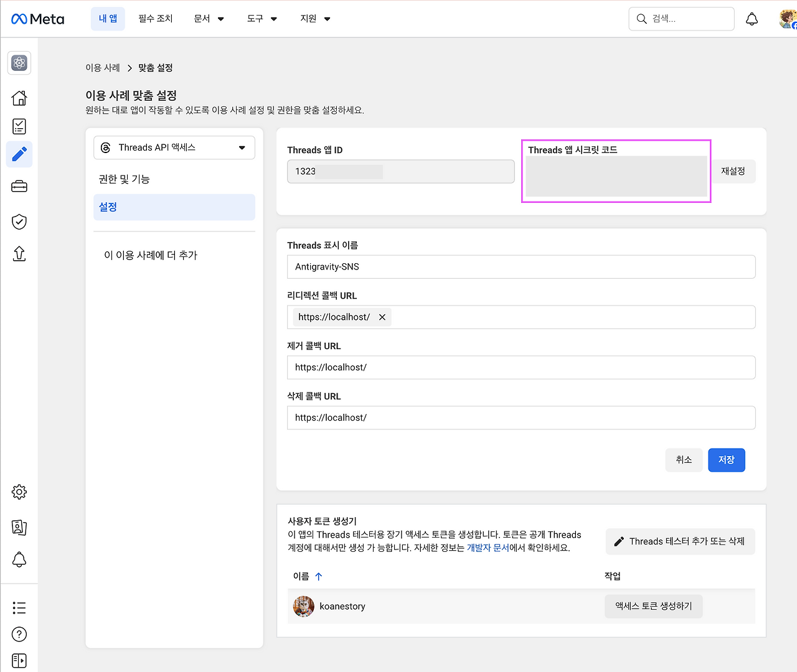Expand the Threads API 액세스 dropdown
The height and width of the screenshot is (672, 797).
pyautogui.click(x=174, y=147)
